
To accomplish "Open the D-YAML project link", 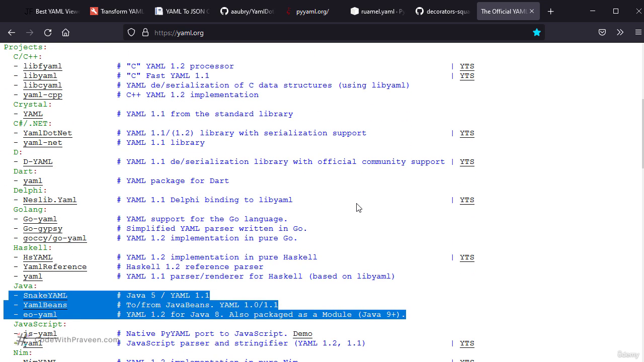I will pyautogui.click(x=38, y=162).
